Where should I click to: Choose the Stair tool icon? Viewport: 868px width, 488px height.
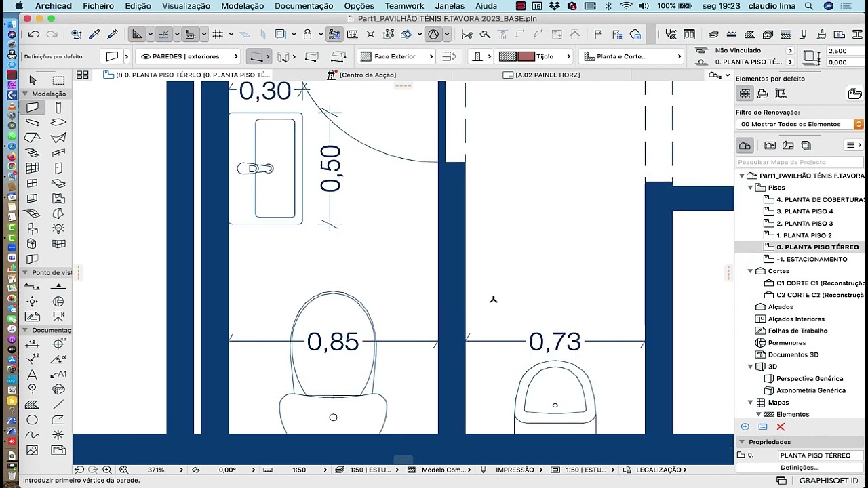point(32,153)
